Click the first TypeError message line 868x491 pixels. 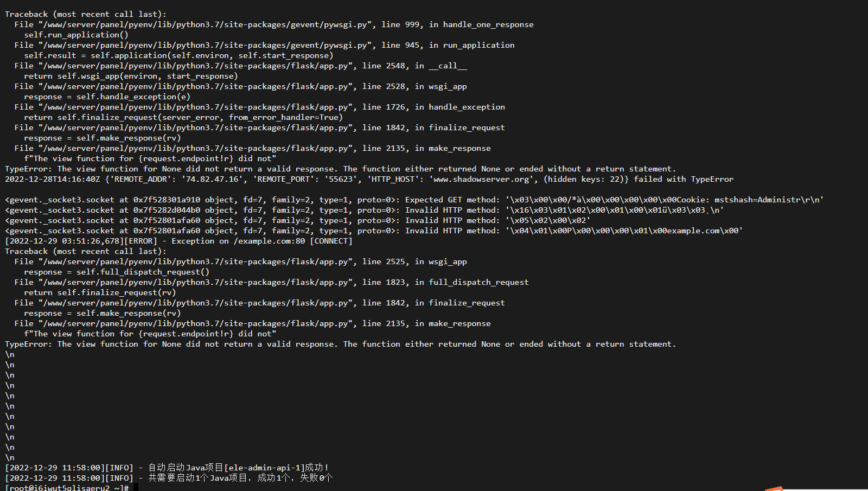(340, 169)
